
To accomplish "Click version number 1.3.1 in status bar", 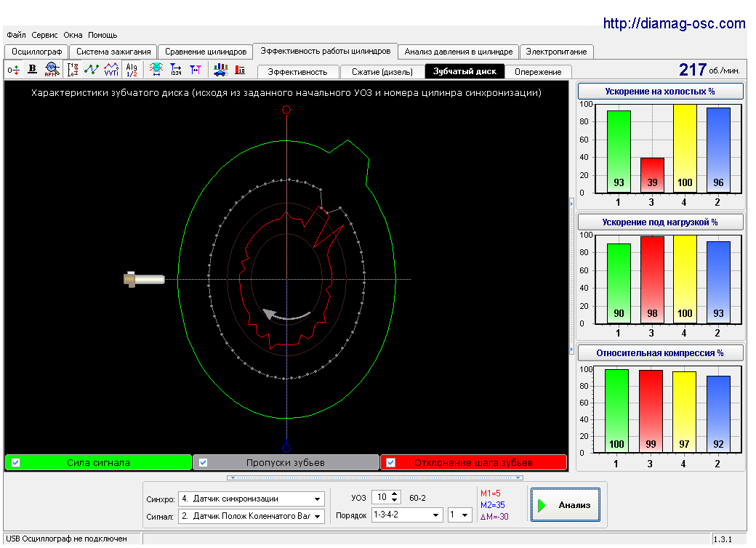I will pyautogui.click(x=723, y=539).
